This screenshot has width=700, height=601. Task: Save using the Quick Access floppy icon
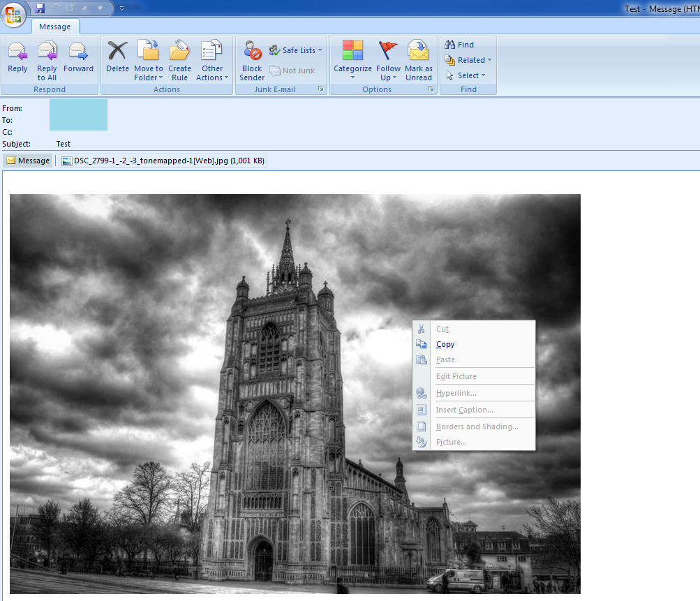pyautogui.click(x=40, y=8)
